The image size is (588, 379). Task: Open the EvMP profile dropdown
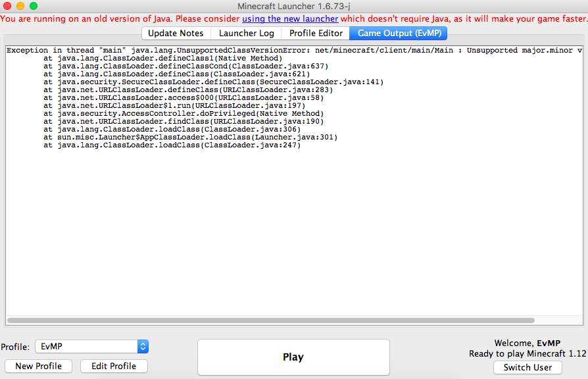tap(92, 346)
